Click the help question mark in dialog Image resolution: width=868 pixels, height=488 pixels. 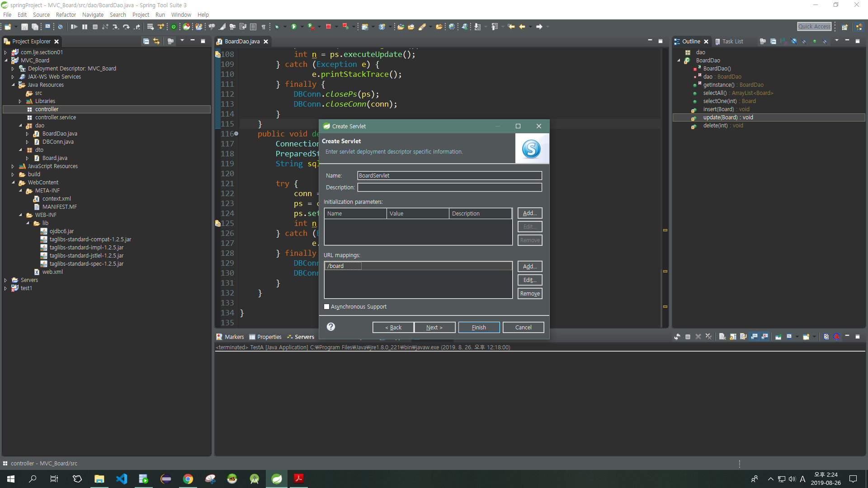click(x=331, y=327)
